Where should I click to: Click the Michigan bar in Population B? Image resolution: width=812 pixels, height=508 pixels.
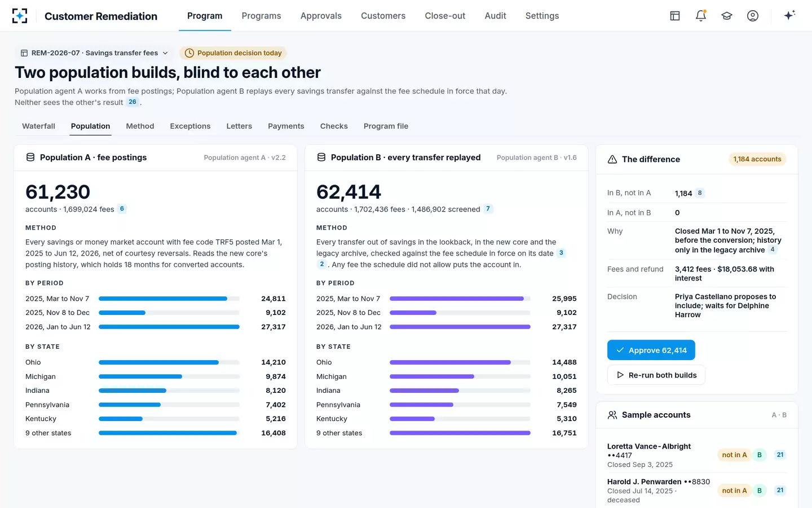(460, 376)
